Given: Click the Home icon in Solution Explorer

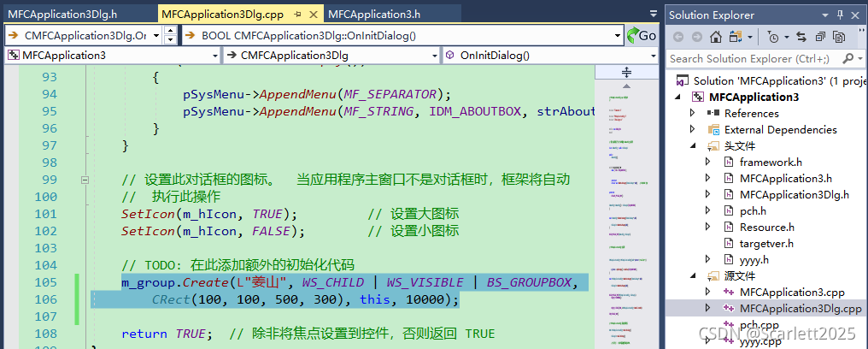Looking at the screenshot, I should (x=716, y=37).
